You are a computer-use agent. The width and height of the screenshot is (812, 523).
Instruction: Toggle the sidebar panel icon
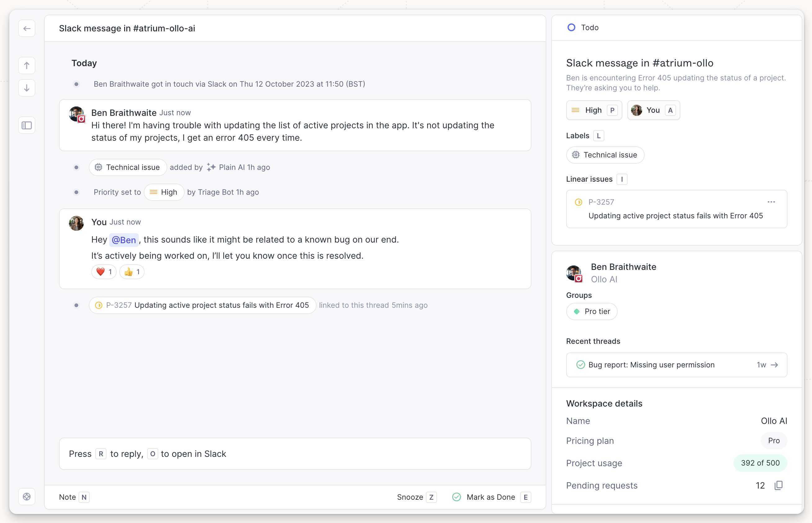[x=27, y=125]
